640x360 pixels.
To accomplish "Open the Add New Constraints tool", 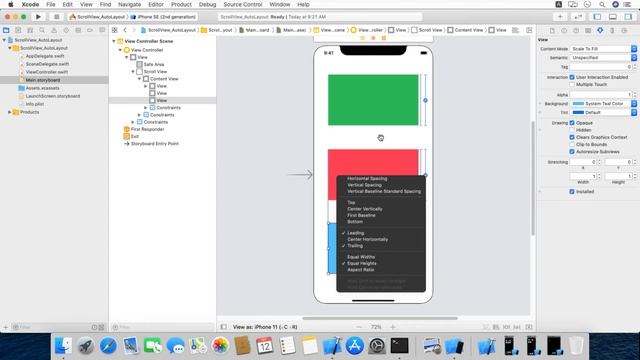I will pos(507,327).
